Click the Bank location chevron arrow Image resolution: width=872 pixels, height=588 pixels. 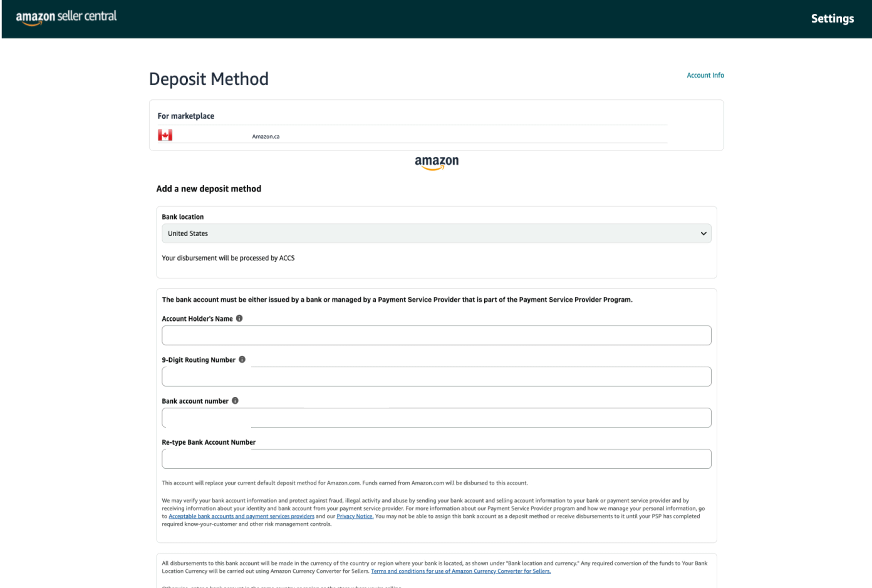coord(703,233)
